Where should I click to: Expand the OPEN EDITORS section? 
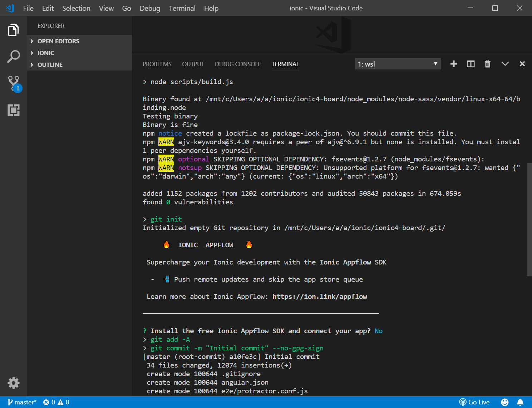pyautogui.click(x=58, y=41)
